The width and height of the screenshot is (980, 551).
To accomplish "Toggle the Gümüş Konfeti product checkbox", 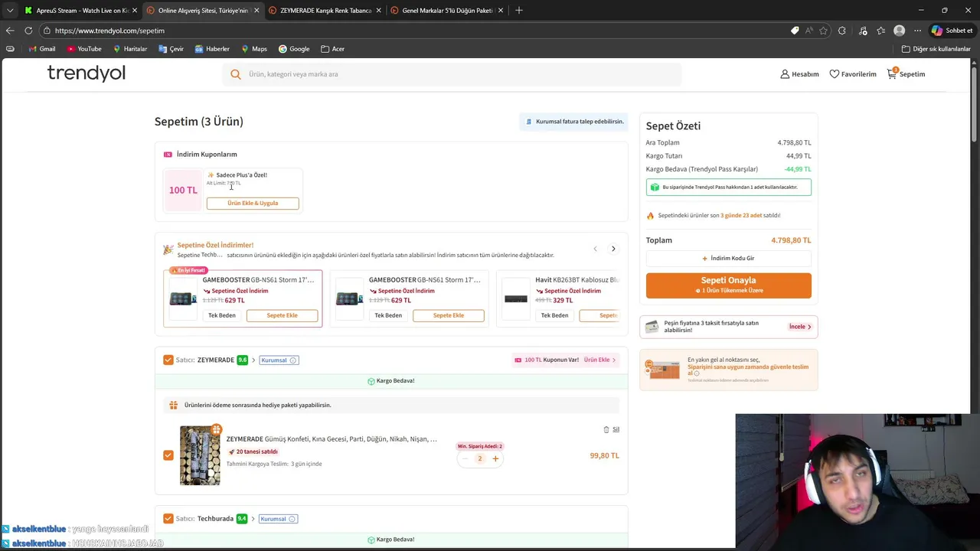I will [x=168, y=455].
